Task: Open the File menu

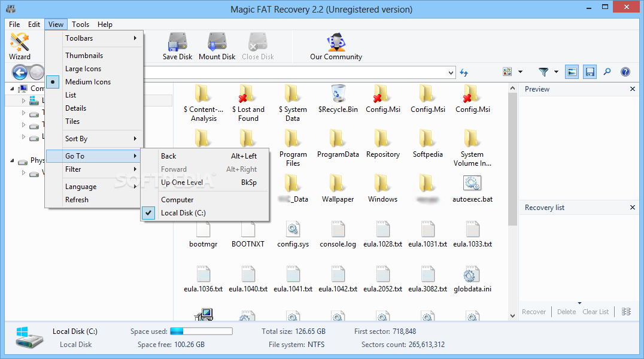Action: coord(14,25)
